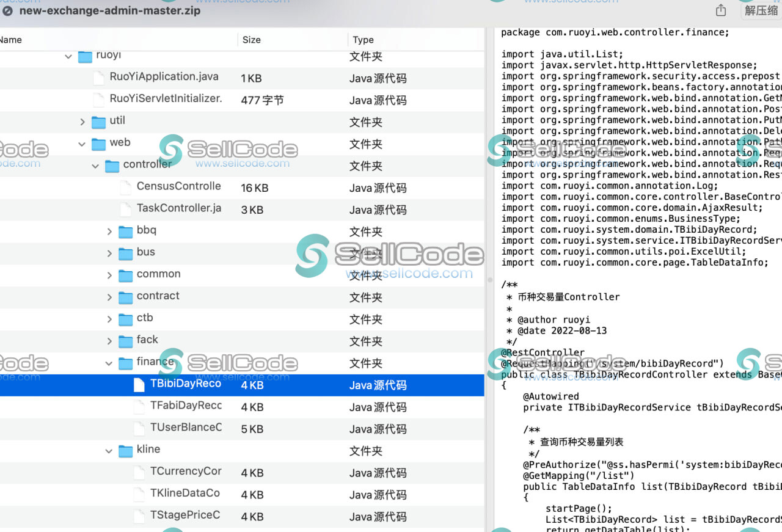Select RuoYiApplication.java file icon
This screenshot has height=532, width=782.
[98, 78]
